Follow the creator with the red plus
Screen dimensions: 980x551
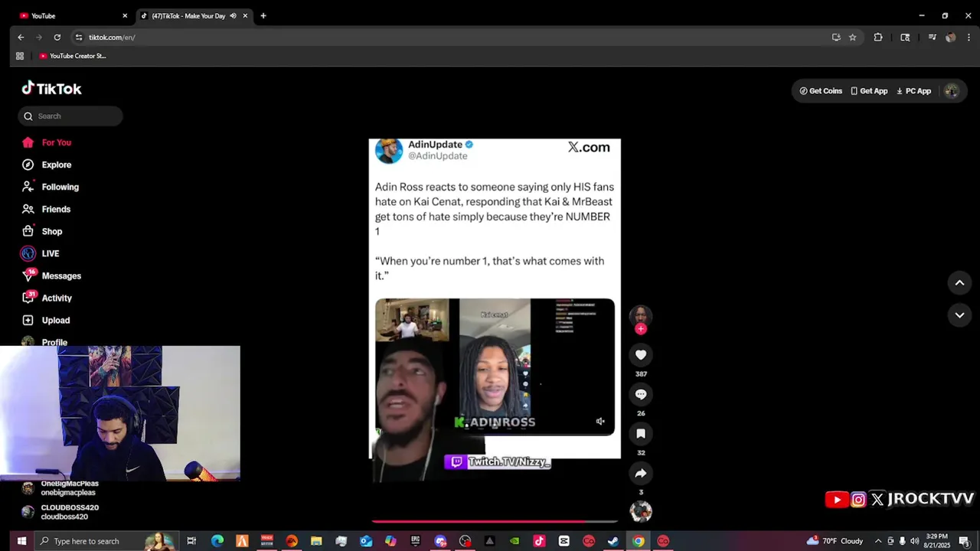[x=641, y=329]
